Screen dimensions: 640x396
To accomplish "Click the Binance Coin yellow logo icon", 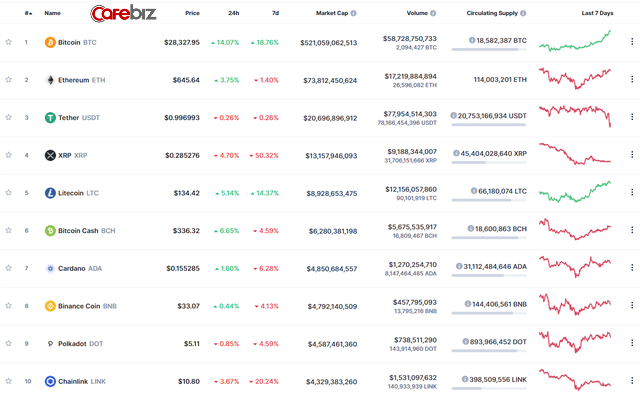I will (x=50, y=306).
